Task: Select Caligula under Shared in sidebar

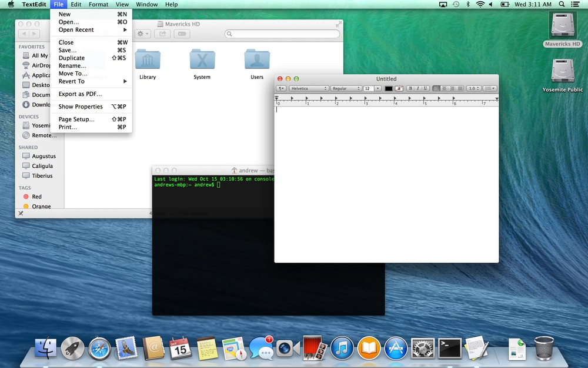Action: coord(42,166)
